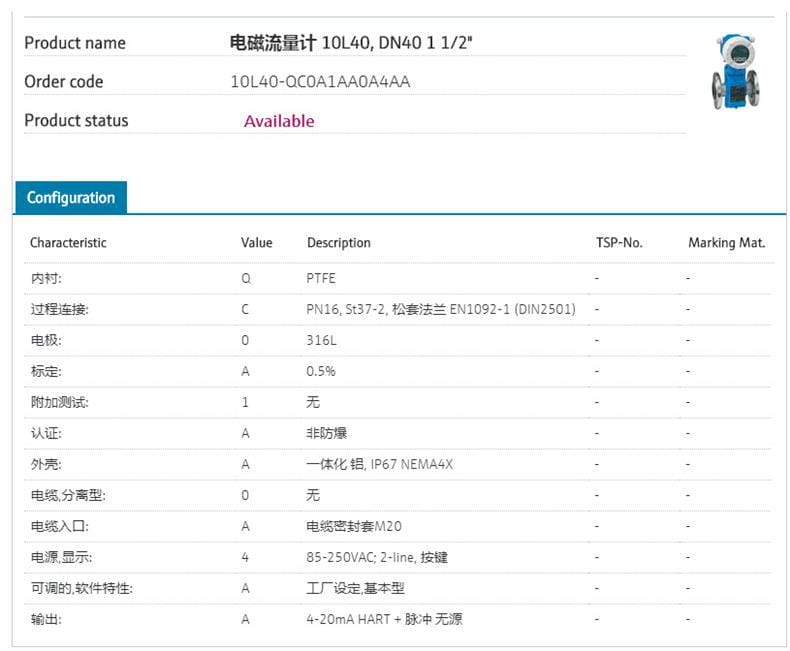Click the order code 10L40-QC0A1AA0A4AA
This screenshot has width=790, height=651.
(320, 82)
